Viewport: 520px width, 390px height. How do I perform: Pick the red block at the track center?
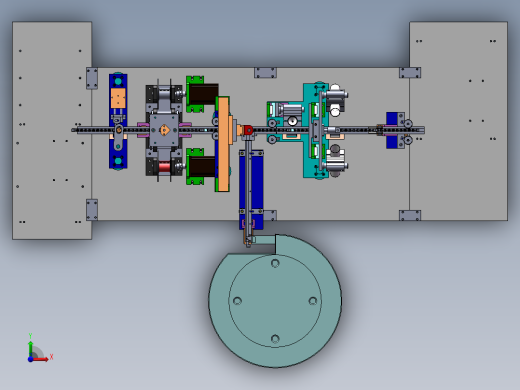tap(248, 130)
